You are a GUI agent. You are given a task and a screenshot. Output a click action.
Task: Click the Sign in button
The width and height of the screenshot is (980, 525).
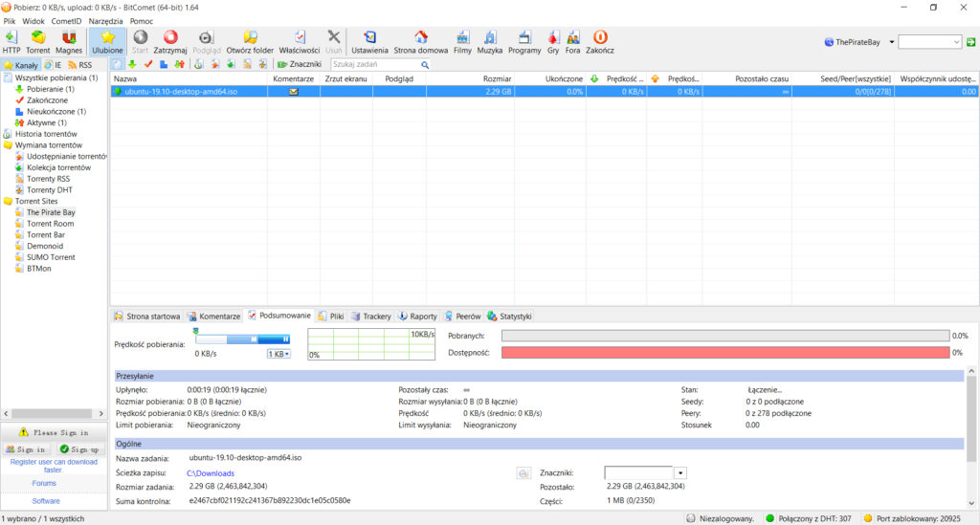point(26,448)
